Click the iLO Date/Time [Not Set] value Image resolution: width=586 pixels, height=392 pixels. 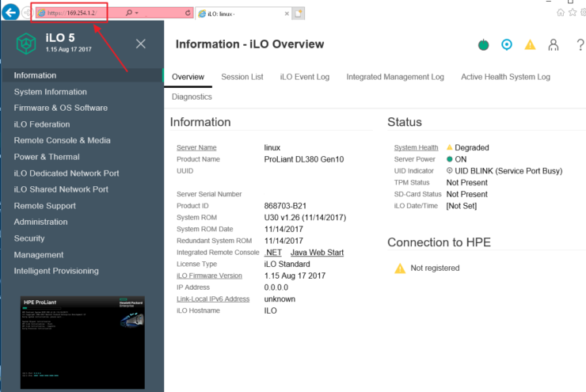click(462, 206)
